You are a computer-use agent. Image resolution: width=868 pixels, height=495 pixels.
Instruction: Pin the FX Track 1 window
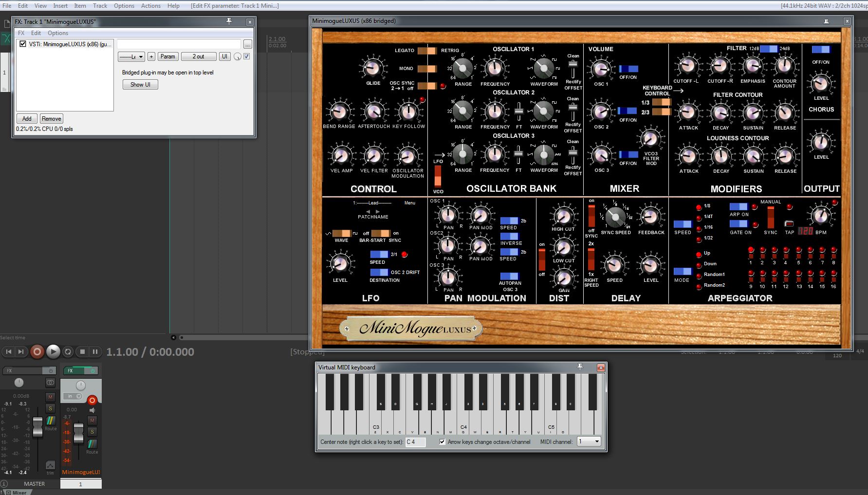(229, 21)
